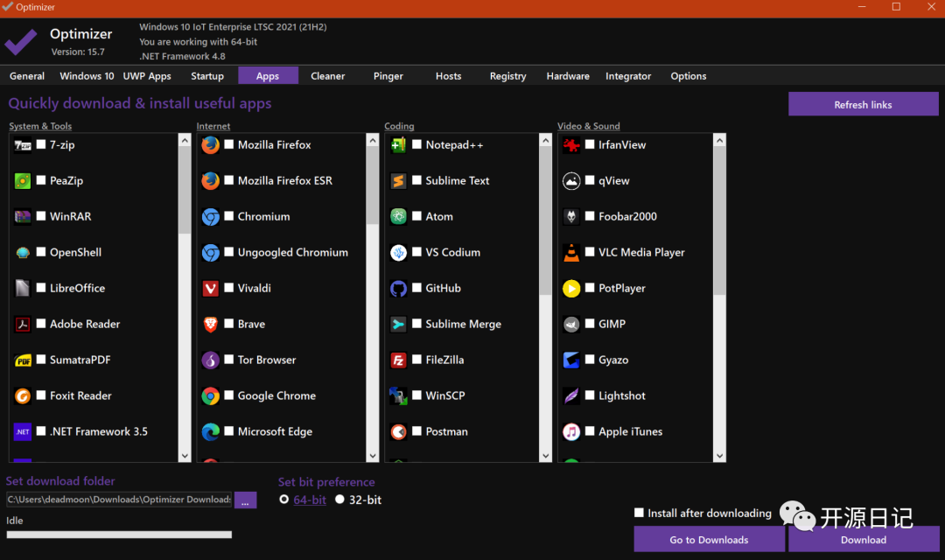Check the qView checkbox
The image size is (945, 560).
(x=590, y=179)
